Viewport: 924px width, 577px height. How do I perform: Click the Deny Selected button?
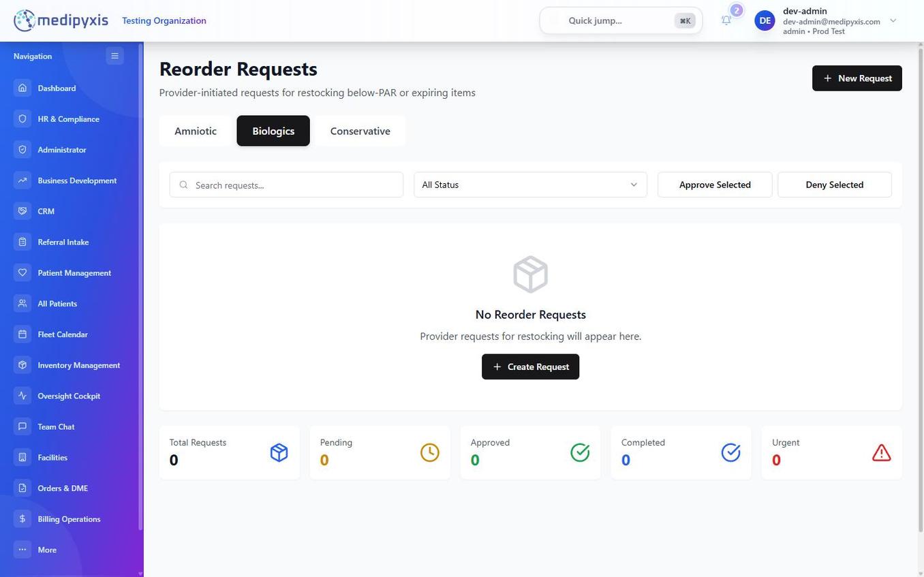(x=835, y=185)
